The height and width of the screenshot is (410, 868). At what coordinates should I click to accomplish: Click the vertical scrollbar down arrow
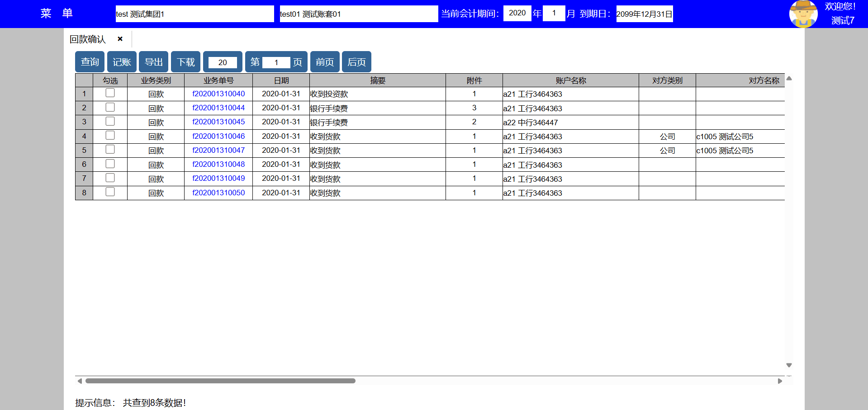tap(789, 365)
